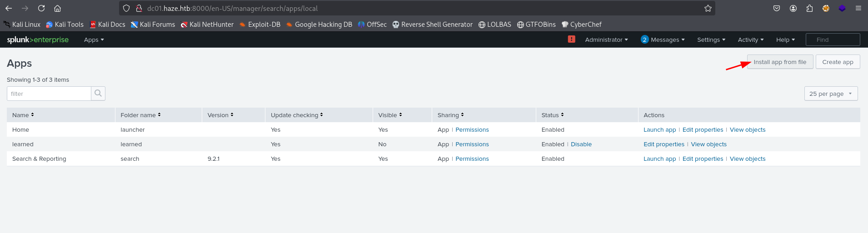The width and height of the screenshot is (868, 233).
Task: Disable the learned app
Action: click(x=581, y=144)
